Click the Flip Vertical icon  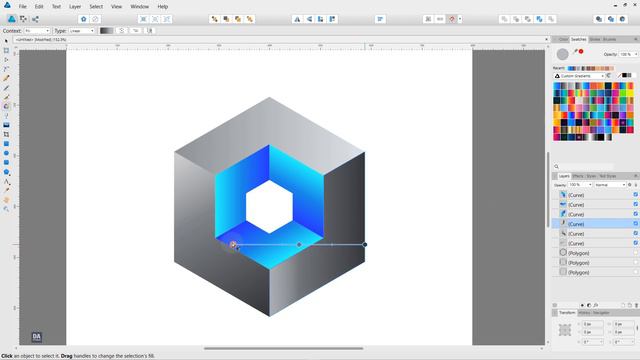[x=309, y=19]
